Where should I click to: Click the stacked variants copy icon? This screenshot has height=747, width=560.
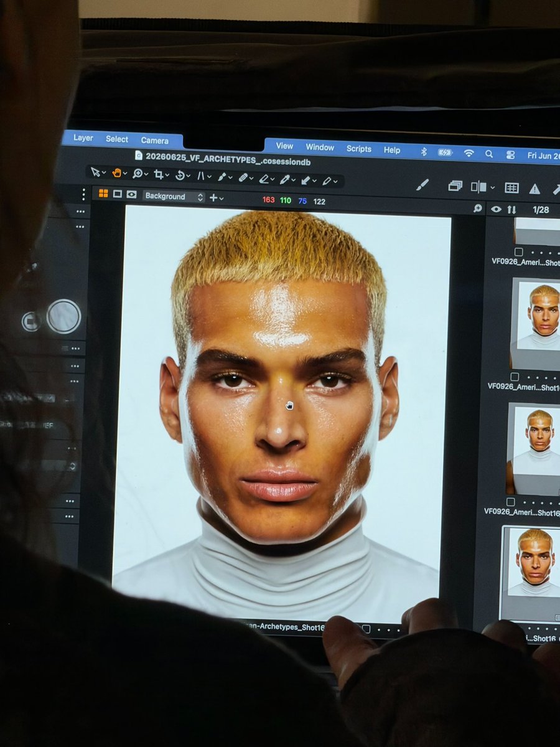tap(455, 186)
